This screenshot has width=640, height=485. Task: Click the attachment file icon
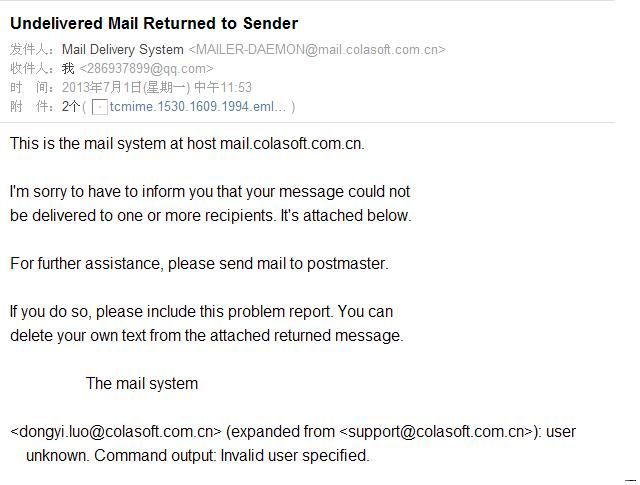(99, 107)
